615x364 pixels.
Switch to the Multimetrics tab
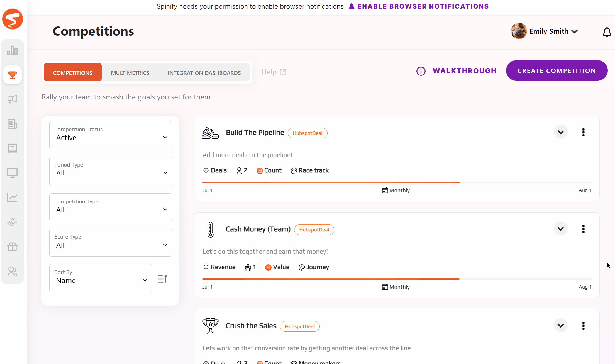130,72
